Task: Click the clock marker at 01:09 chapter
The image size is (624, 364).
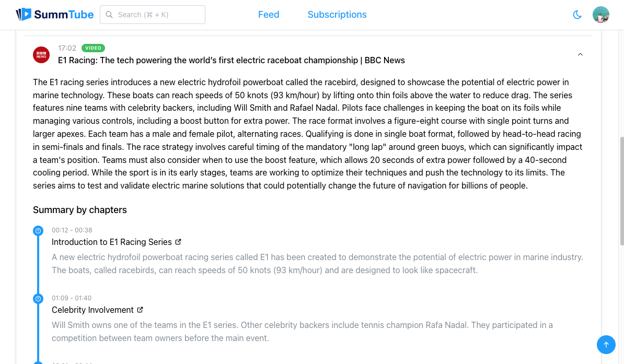Action: point(38,299)
